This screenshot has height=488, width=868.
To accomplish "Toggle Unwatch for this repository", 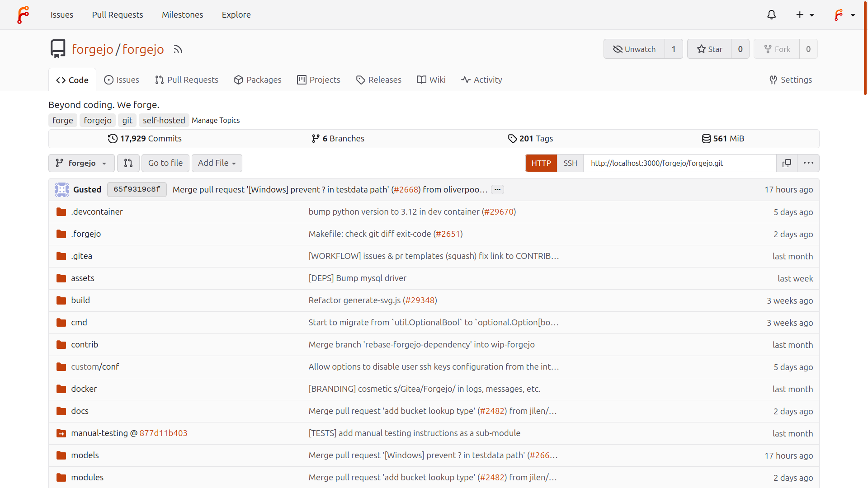I will [x=634, y=49].
